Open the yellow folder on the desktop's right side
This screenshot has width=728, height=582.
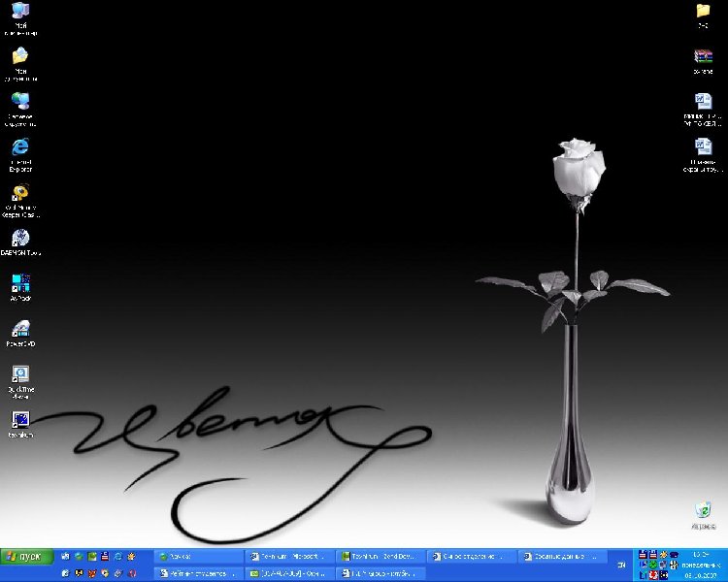pyautogui.click(x=704, y=16)
